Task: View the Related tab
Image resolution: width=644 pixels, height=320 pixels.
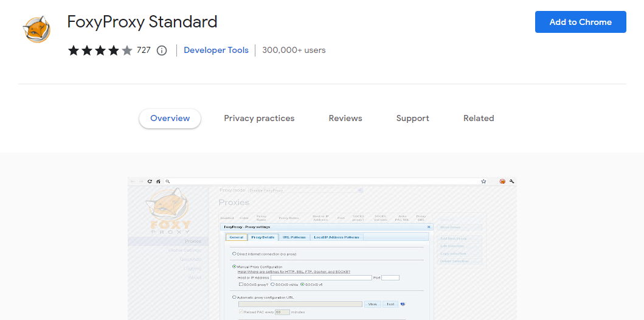Action: [479, 118]
